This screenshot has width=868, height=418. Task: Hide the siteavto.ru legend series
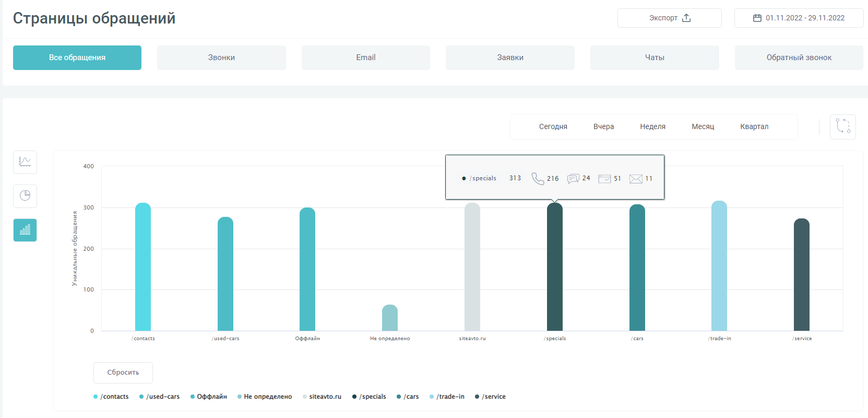tap(322, 397)
